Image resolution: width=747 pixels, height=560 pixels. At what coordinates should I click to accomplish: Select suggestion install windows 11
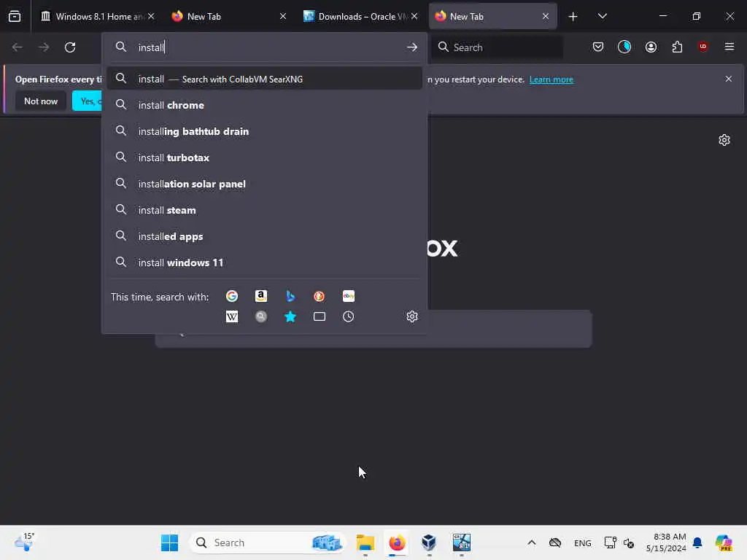pyautogui.click(x=264, y=262)
